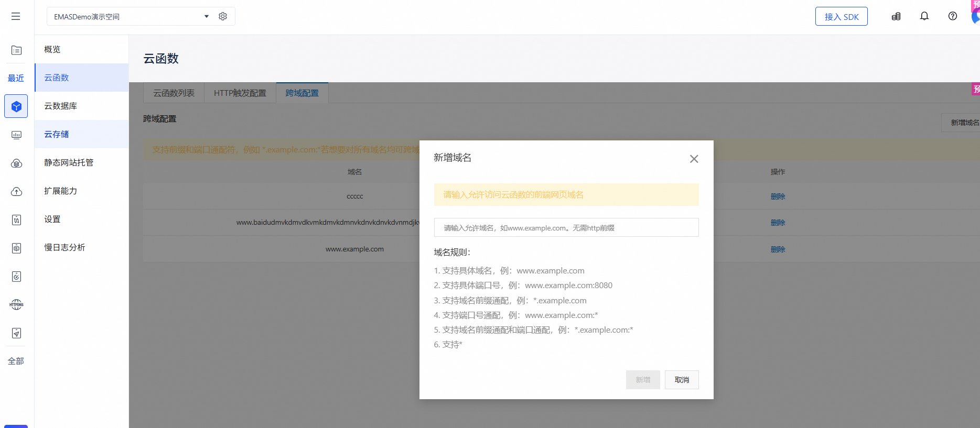Open the notification bell

point(924,16)
